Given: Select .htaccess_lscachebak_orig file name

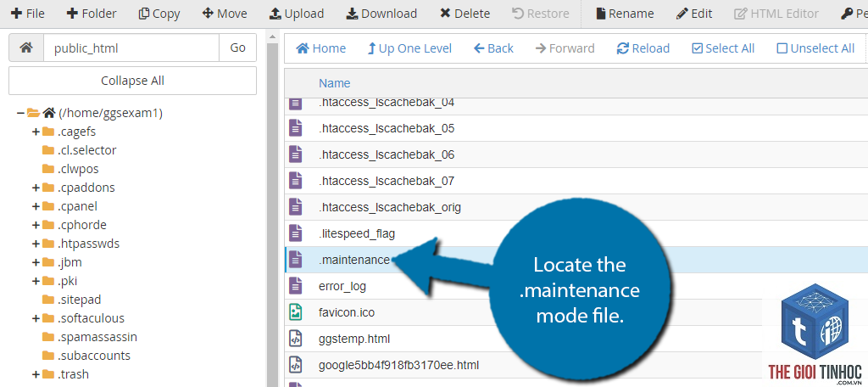Looking at the screenshot, I should pos(390,207).
